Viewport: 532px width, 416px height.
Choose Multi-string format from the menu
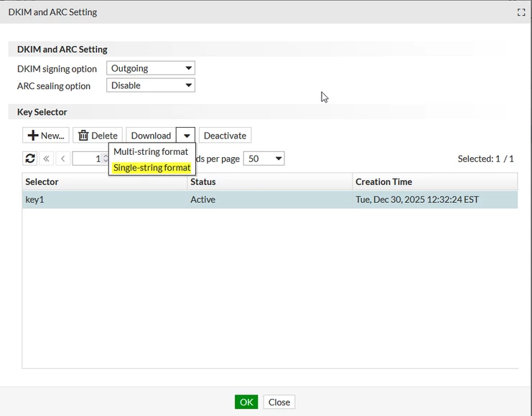click(x=151, y=151)
